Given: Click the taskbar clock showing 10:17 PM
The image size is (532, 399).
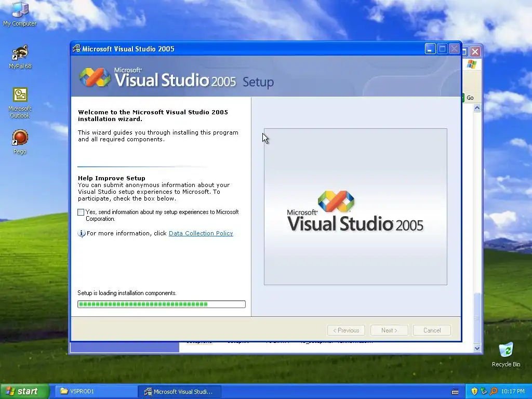Looking at the screenshot, I should coord(513,392).
